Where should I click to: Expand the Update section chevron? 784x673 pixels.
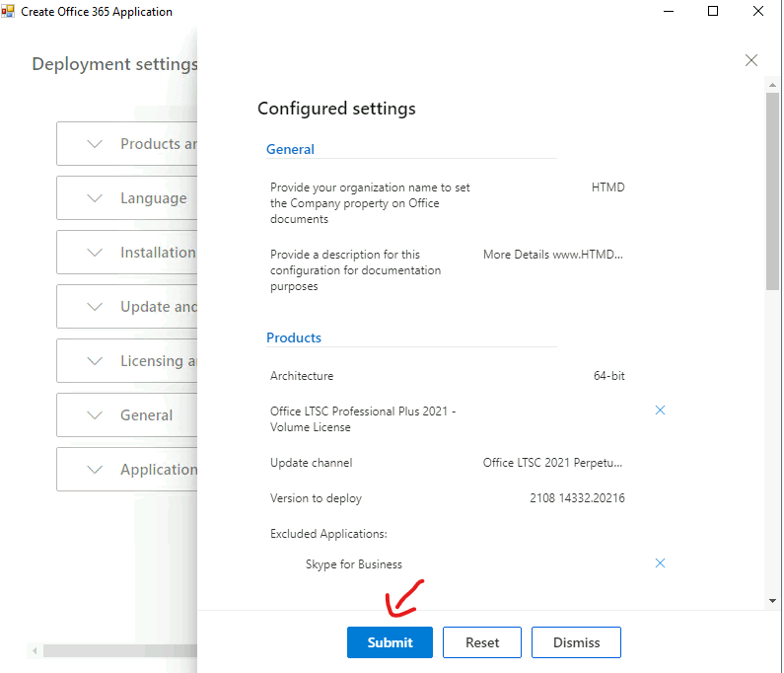click(x=95, y=307)
